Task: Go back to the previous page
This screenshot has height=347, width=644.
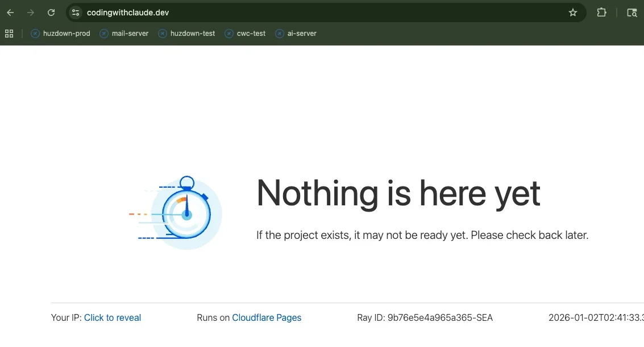Action: click(10, 13)
